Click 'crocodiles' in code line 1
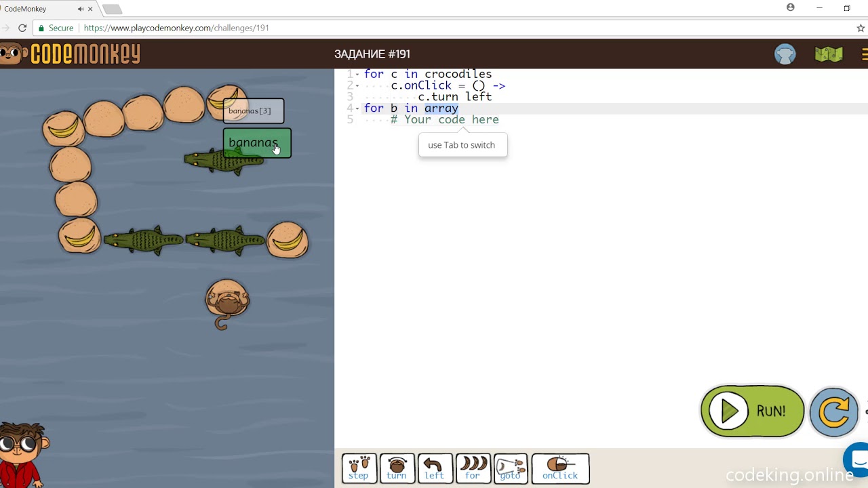This screenshot has width=868, height=488. click(458, 74)
